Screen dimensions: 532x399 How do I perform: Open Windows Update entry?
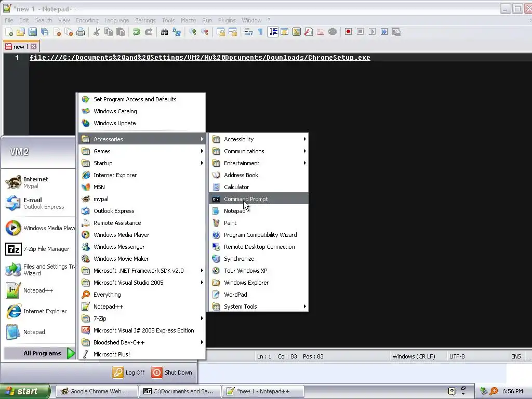(x=142, y=123)
